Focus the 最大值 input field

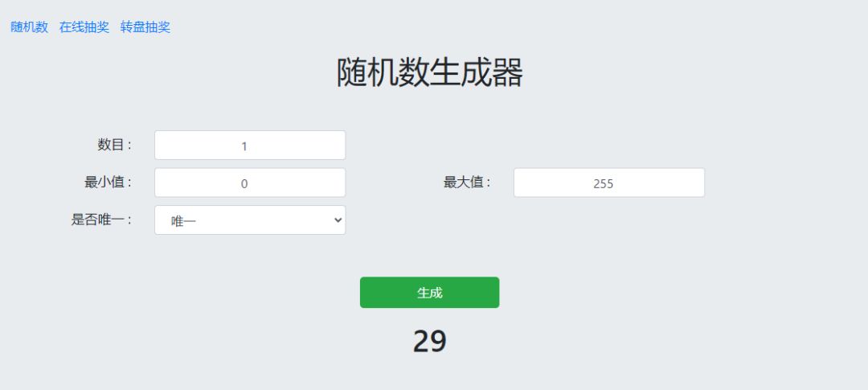tap(608, 183)
